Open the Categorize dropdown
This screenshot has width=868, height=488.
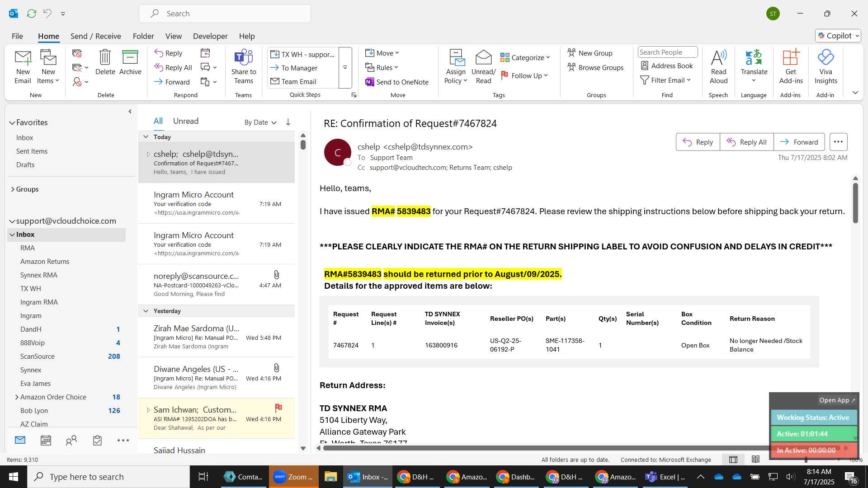coord(525,57)
